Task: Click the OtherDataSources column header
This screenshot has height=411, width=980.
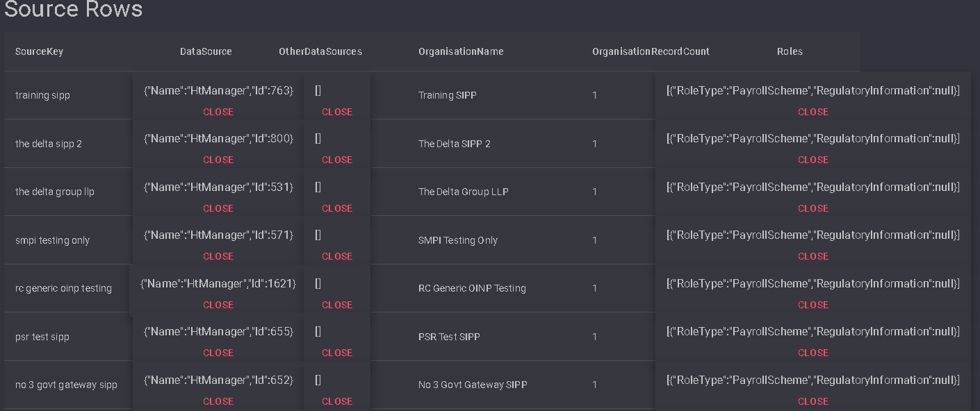Action: click(x=320, y=51)
